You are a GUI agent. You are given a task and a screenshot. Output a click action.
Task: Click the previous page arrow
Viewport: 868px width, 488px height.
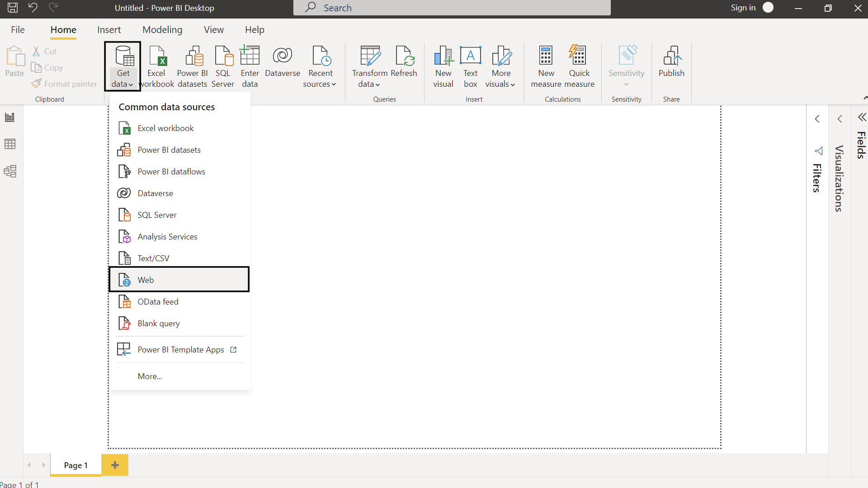(x=29, y=465)
